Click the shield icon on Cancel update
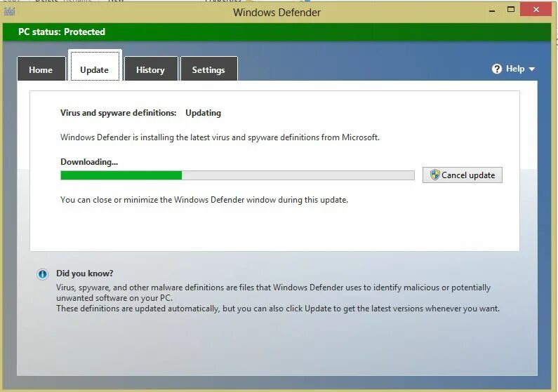The width and height of the screenshot is (558, 392). pos(434,175)
